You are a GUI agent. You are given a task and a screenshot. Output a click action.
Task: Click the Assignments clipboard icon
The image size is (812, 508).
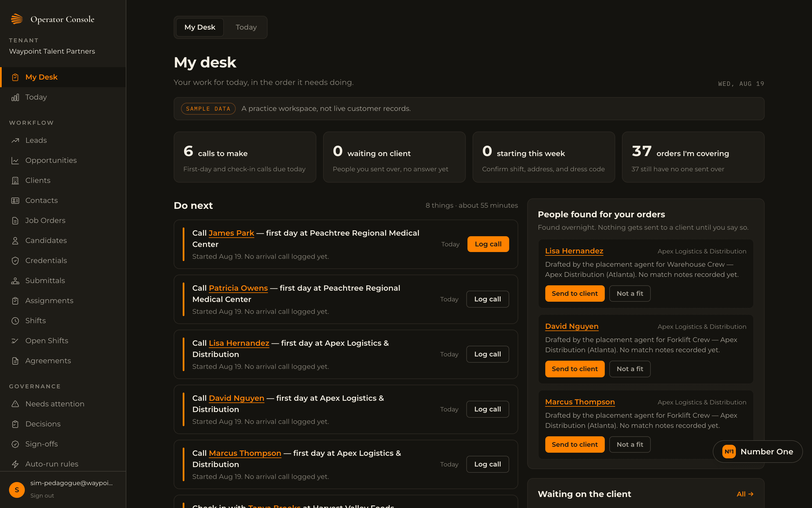click(15, 301)
